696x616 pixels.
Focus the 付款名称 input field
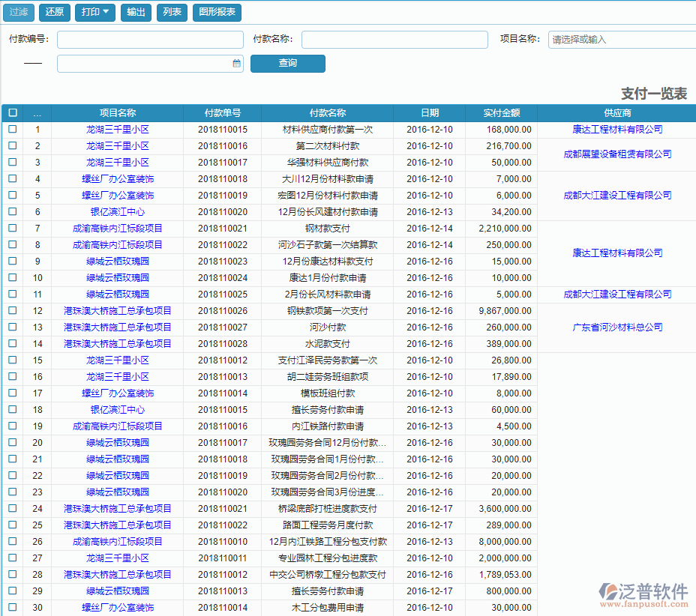[394, 40]
